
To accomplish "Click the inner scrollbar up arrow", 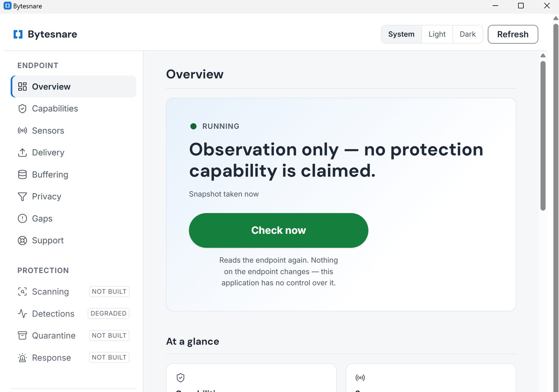I will tap(543, 56).
